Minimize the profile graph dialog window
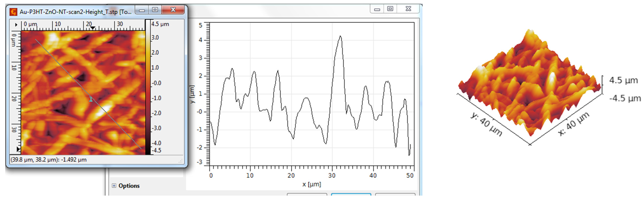This screenshot has height=201, width=644. (377, 9)
